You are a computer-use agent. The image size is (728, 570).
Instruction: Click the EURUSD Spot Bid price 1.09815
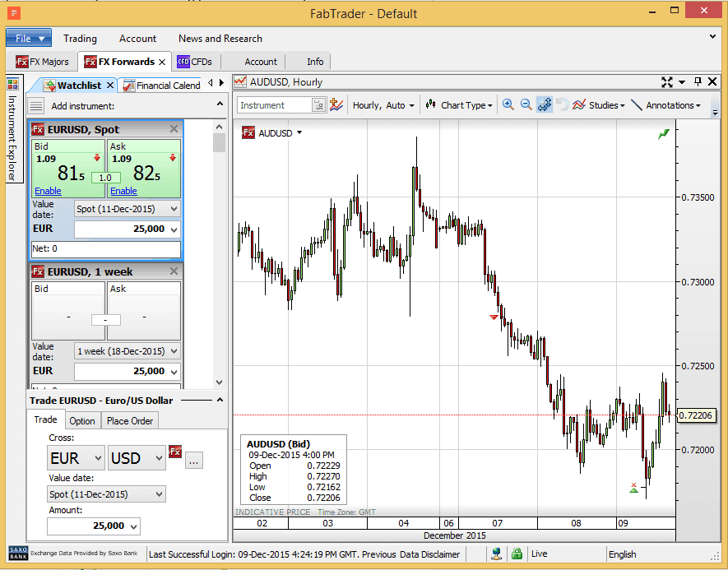68,169
